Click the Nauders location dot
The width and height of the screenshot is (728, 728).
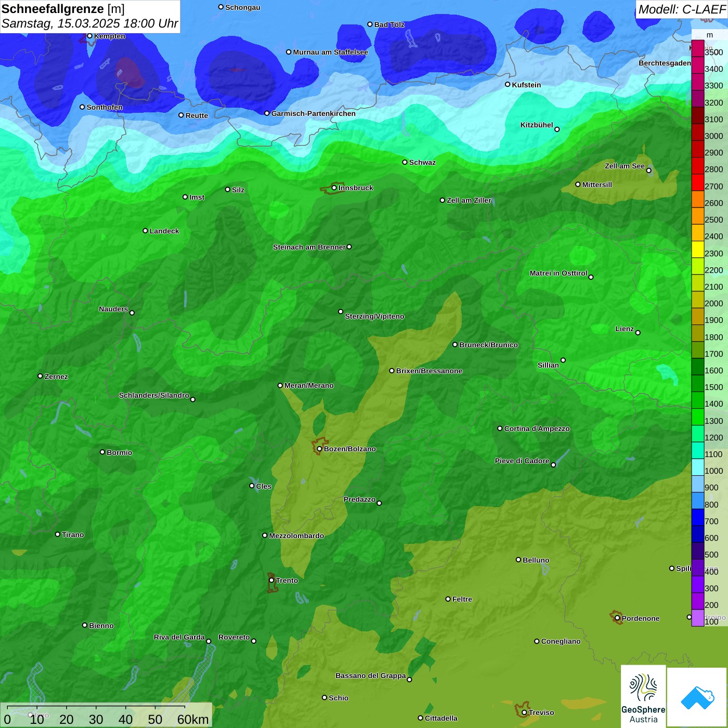click(x=132, y=313)
